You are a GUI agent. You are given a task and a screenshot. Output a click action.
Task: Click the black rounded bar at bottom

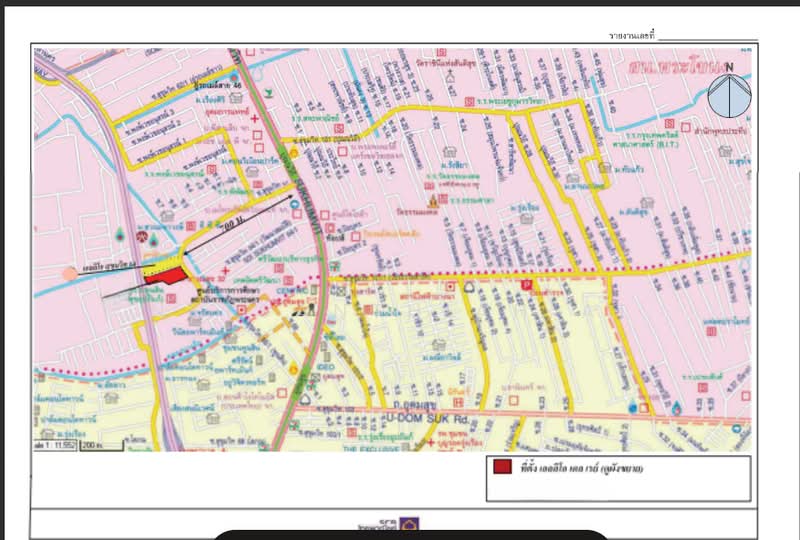click(x=411, y=535)
